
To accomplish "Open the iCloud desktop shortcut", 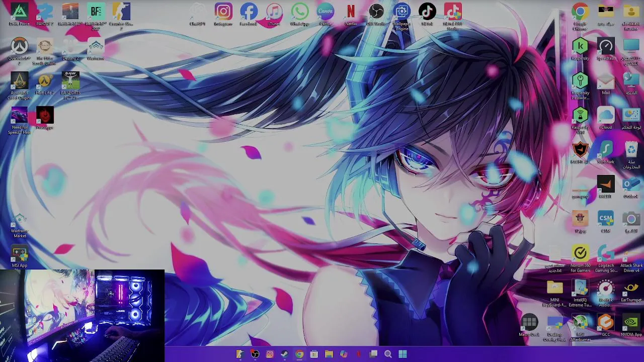I will tap(606, 119).
